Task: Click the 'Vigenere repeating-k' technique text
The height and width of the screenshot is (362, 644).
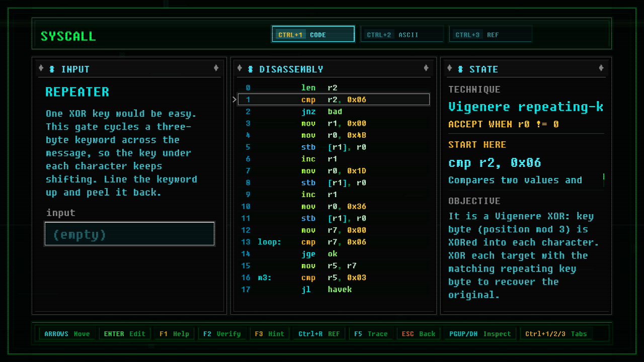Action: point(526,107)
